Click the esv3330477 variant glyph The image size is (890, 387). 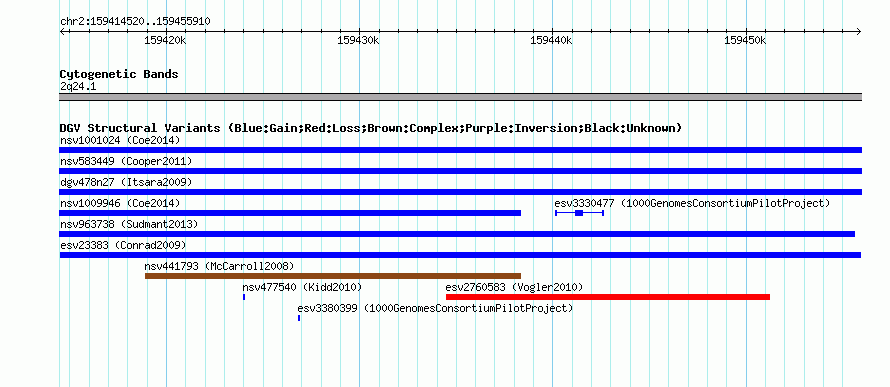pyautogui.click(x=579, y=213)
